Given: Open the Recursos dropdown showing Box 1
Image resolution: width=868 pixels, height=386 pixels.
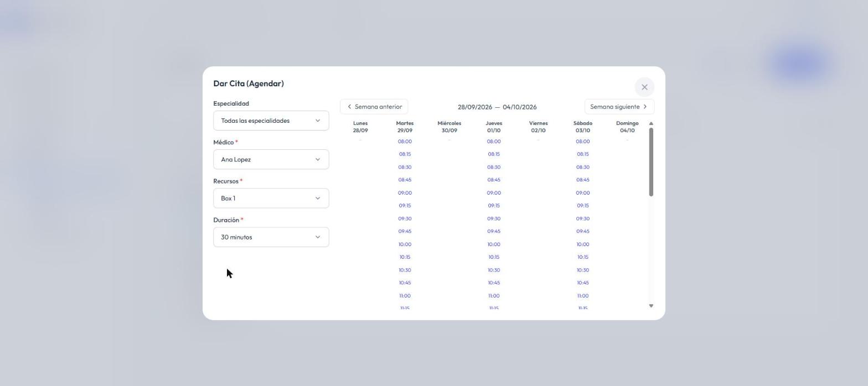Looking at the screenshot, I should tap(271, 198).
